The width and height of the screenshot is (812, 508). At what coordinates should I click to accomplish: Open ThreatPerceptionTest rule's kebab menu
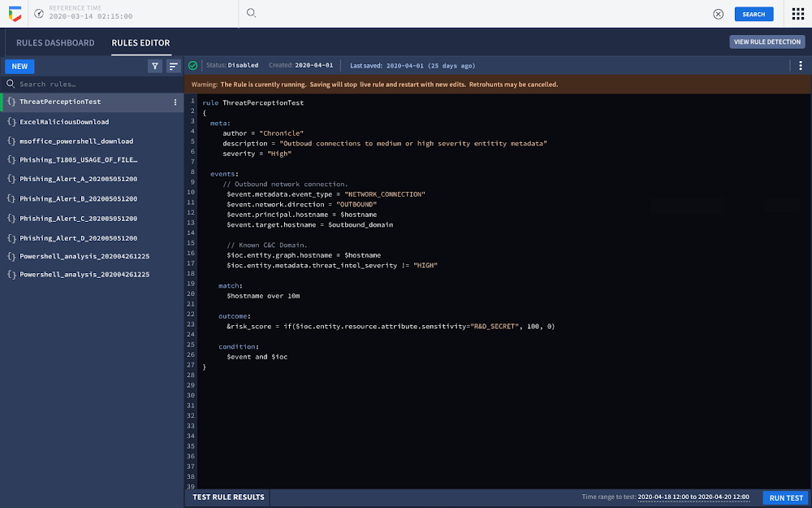[x=175, y=102]
